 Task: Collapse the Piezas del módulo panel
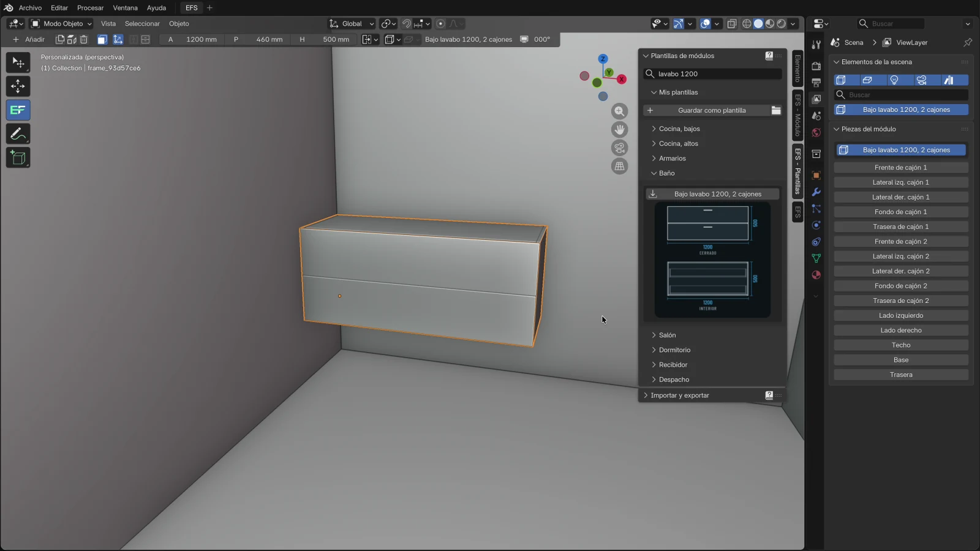coord(868,129)
